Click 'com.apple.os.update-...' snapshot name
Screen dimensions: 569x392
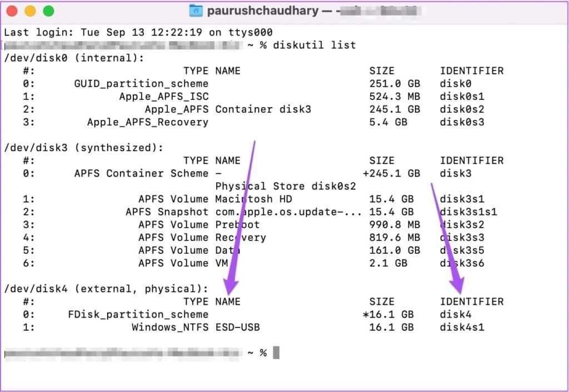tap(288, 212)
